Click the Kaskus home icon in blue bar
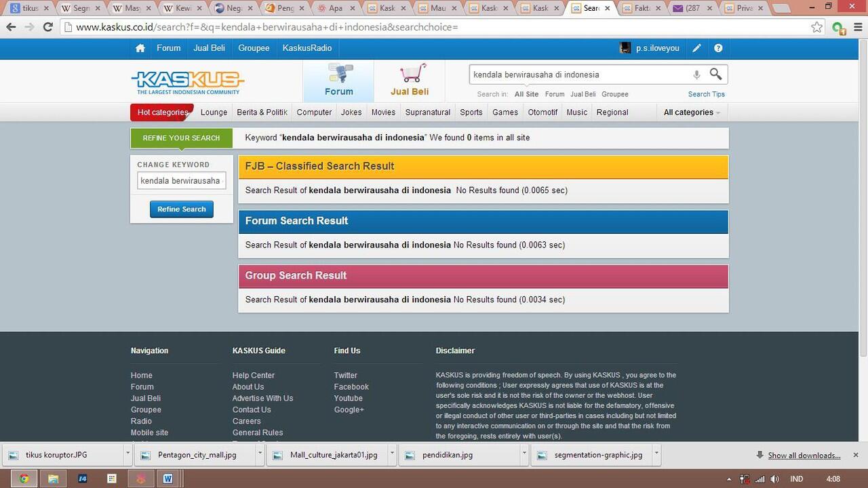This screenshot has width=868, height=488. click(140, 48)
